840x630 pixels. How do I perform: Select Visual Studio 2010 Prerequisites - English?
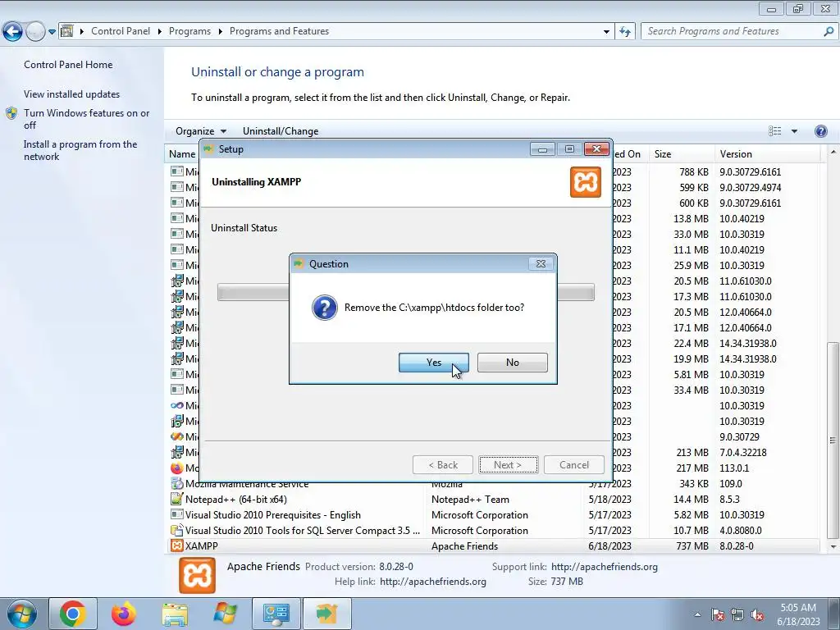pyautogui.click(x=272, y=515)
